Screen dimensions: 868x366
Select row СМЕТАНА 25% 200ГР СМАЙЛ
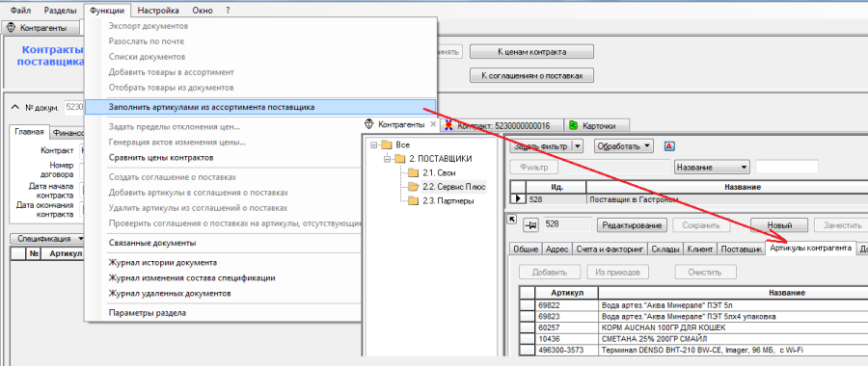(x=693, y=338)
